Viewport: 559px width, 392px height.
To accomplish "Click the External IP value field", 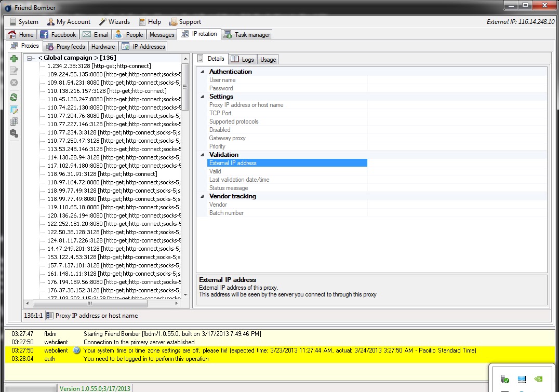I will click(x=457, y=163).
